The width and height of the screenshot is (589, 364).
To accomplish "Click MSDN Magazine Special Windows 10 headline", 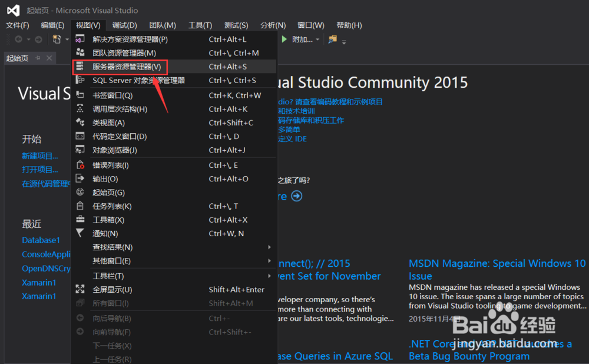I will (497, 269).
